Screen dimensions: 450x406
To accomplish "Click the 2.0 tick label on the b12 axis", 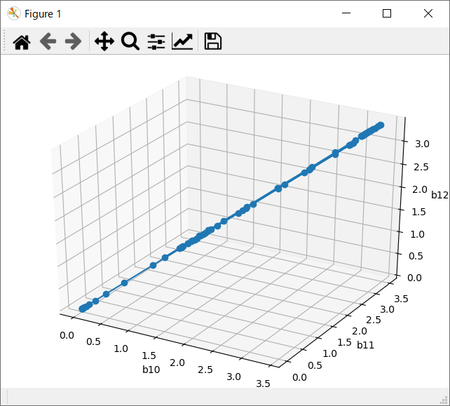I will click(420, 189).
